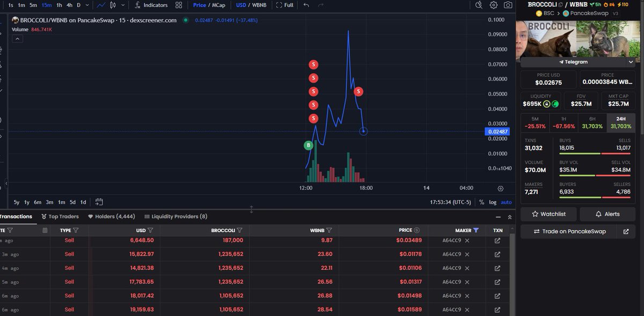This screenshot has height=316, width=644.
Task: Select the 15m timeframe
Action: point(47,5)
